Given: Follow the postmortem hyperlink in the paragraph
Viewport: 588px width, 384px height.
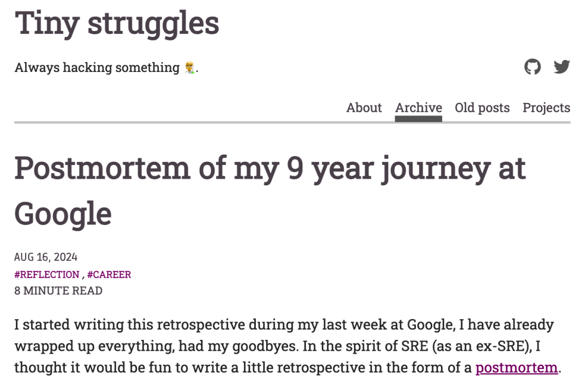Looking at the screenshot, I should pos(517,368).
